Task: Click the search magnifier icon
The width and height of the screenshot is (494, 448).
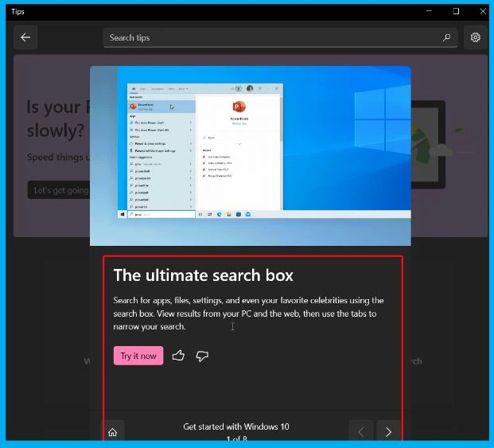Action: point(446,38)
